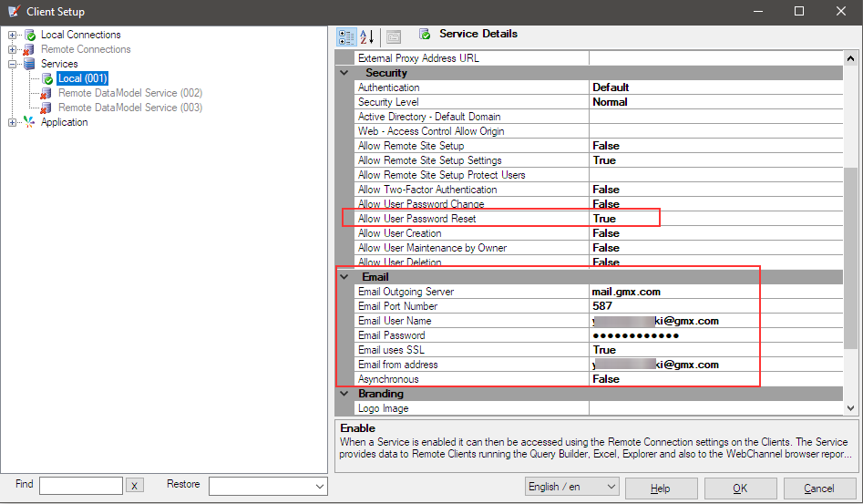Select Email Port Number value 587
This screenshot has width=863, height=504.
[x=602, y=306]
